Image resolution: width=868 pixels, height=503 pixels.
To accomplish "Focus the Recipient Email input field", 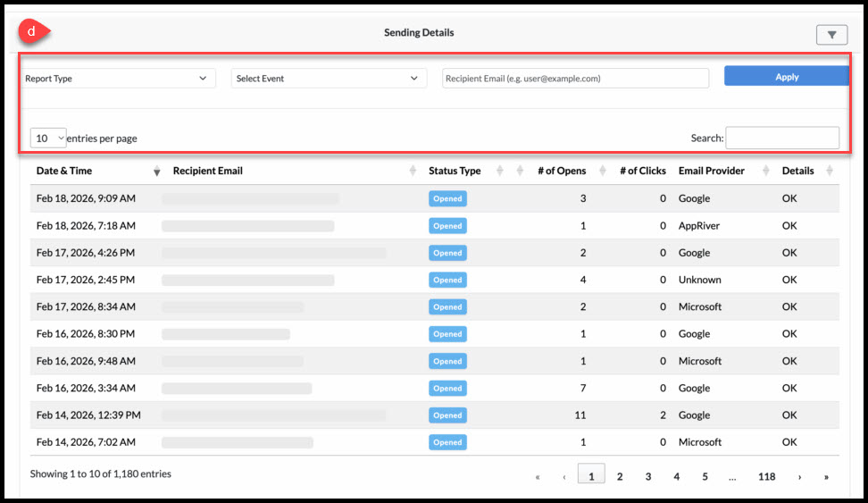I will tap(575, 78).
